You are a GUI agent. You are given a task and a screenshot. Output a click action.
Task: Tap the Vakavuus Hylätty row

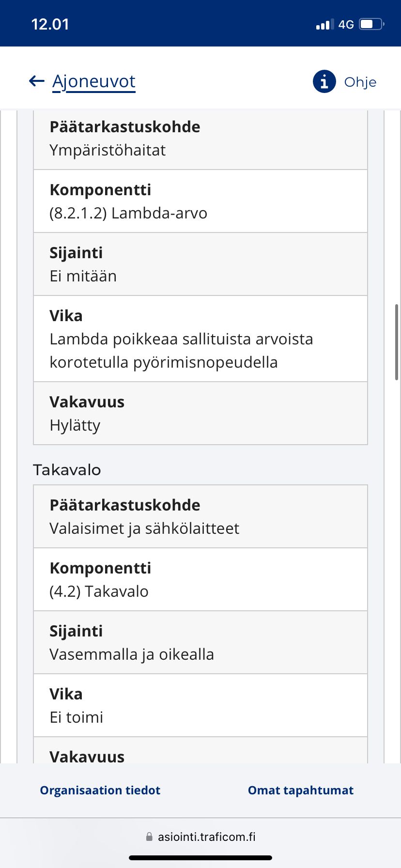tap(200, 413)
